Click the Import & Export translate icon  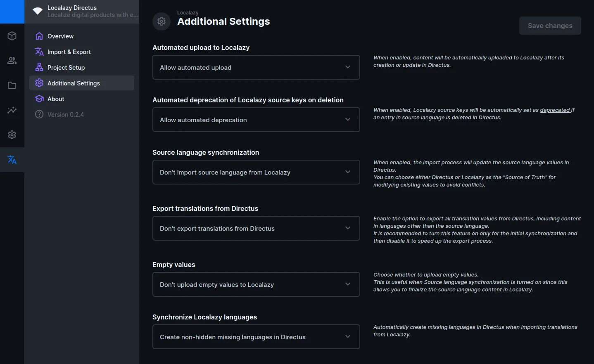pyautogui.click(x=39, y=52)
